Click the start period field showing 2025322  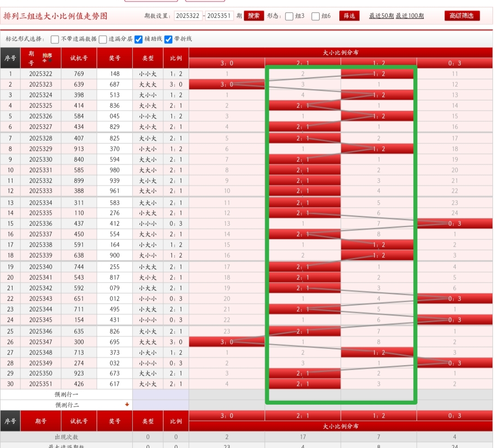click(x=188, y=16)
